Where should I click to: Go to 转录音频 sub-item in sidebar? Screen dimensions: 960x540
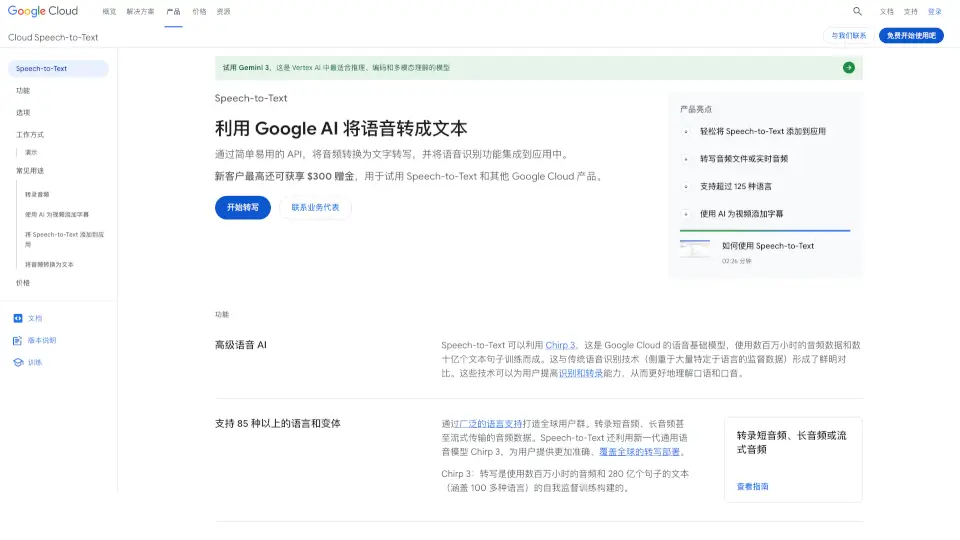point(37,195)
